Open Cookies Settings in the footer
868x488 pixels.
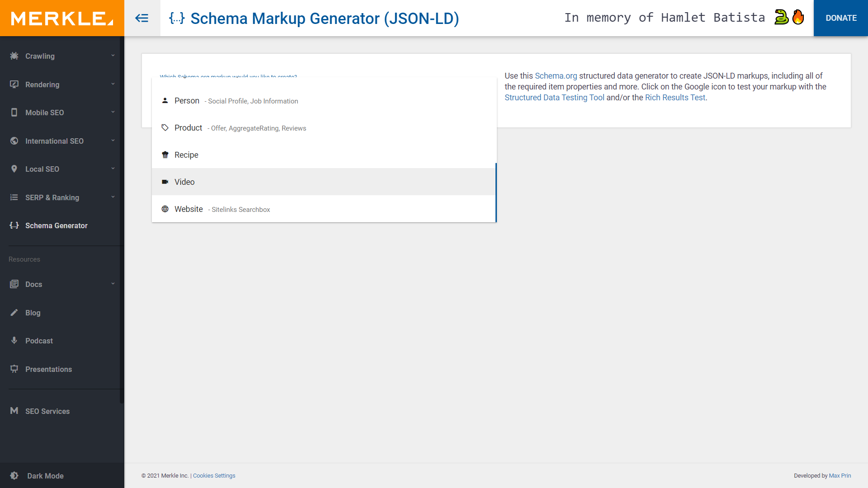pyautogui.click(x=214, y=476)
